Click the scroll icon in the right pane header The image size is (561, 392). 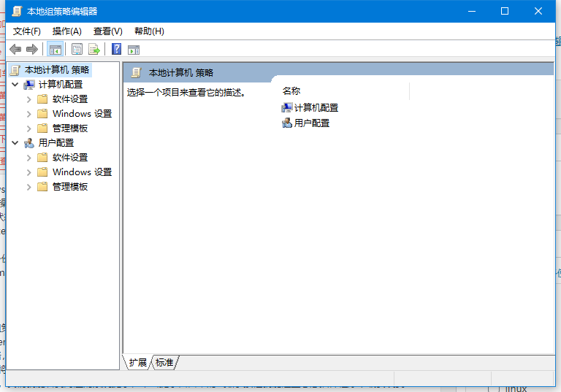[x=137, y=72]
